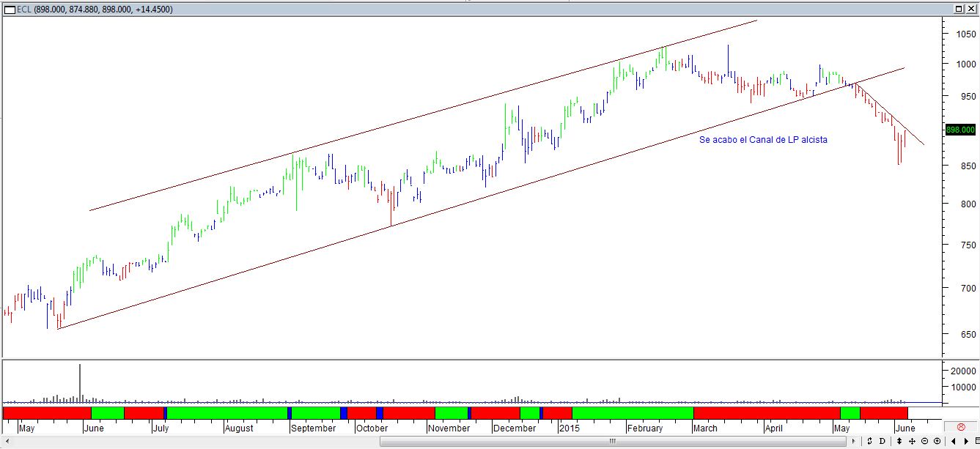
Task: Select the pan chart crosshair icon
Action: 912,441
